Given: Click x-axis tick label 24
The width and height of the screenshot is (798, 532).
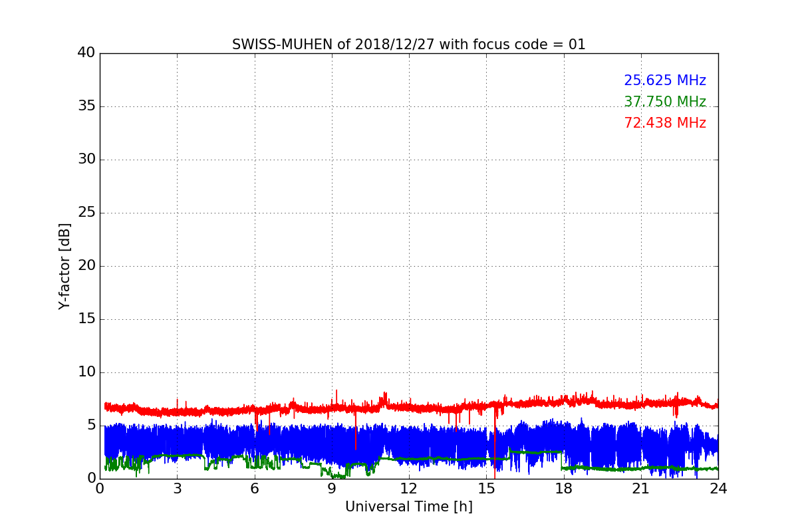Looking at the screenshot, I should click(718, 489).
